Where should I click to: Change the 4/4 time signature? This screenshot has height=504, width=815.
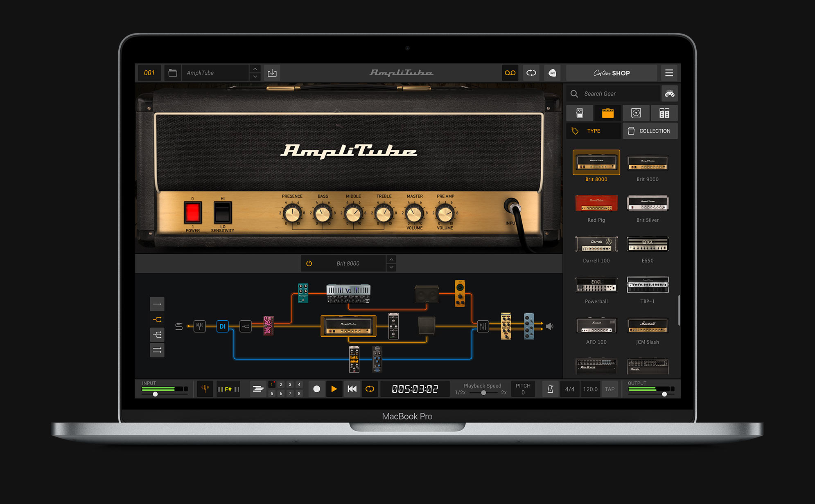pos(570,389)
